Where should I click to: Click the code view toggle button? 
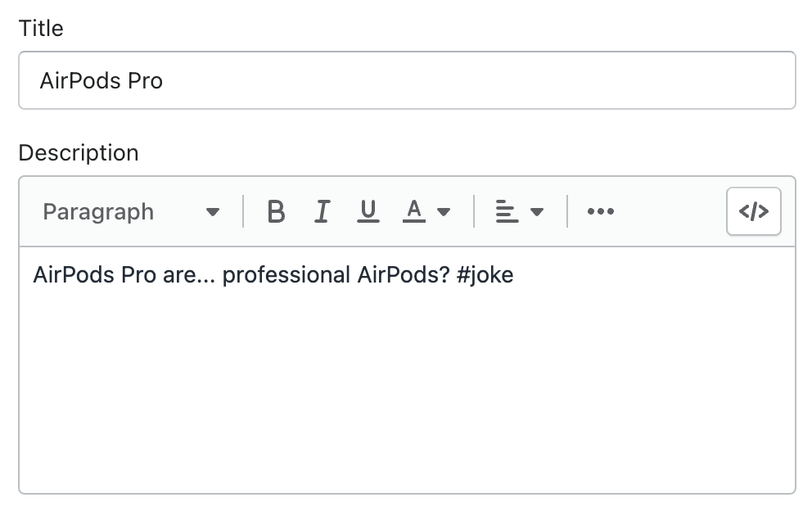(x=753, y=211)
